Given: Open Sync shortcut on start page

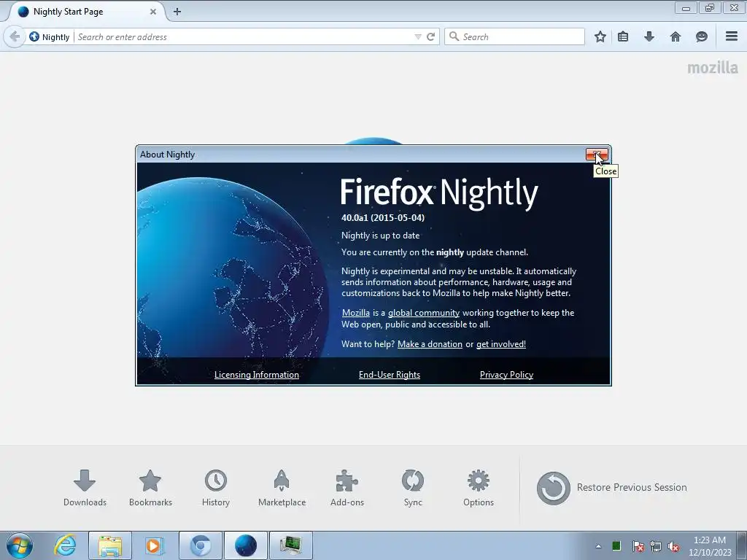Looking at the screenshot, I should tap(413, 488).
